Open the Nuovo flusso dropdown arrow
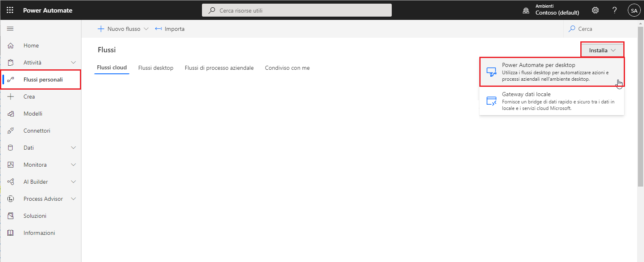This screenshot has width=644, height=262. tap(146, 29)
